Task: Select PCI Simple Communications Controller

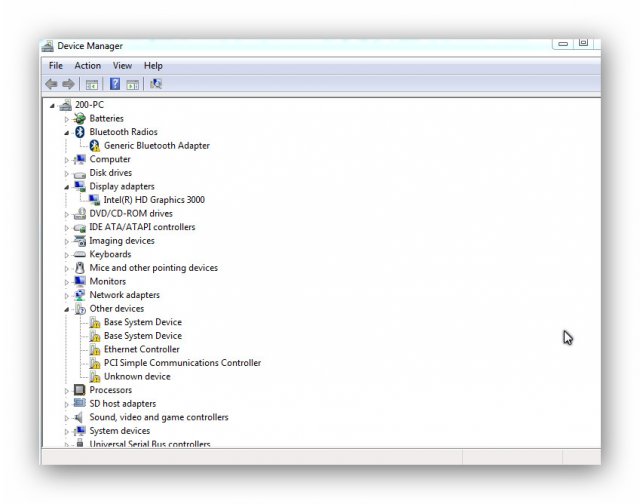Action: tap(182, 363)
